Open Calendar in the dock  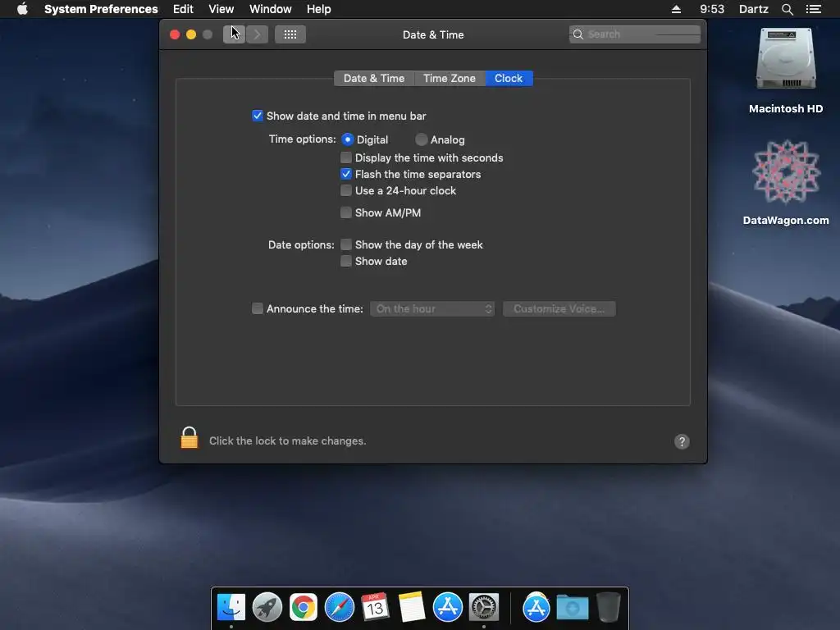[x=375, y=607]
